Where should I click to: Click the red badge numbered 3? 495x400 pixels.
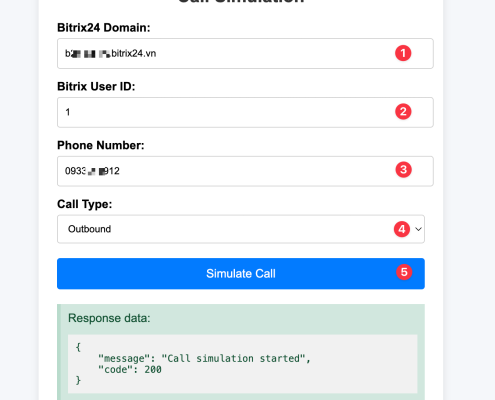(x=403, y=170)
